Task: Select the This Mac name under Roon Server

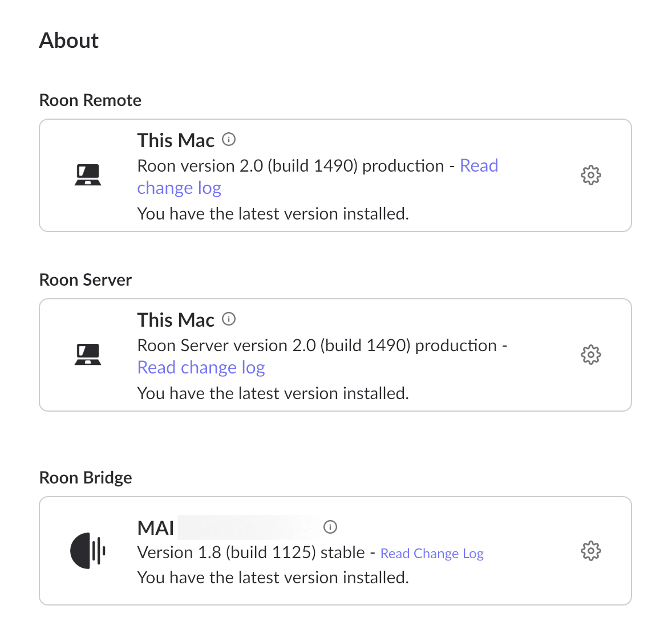Action: tap(175, 319)
